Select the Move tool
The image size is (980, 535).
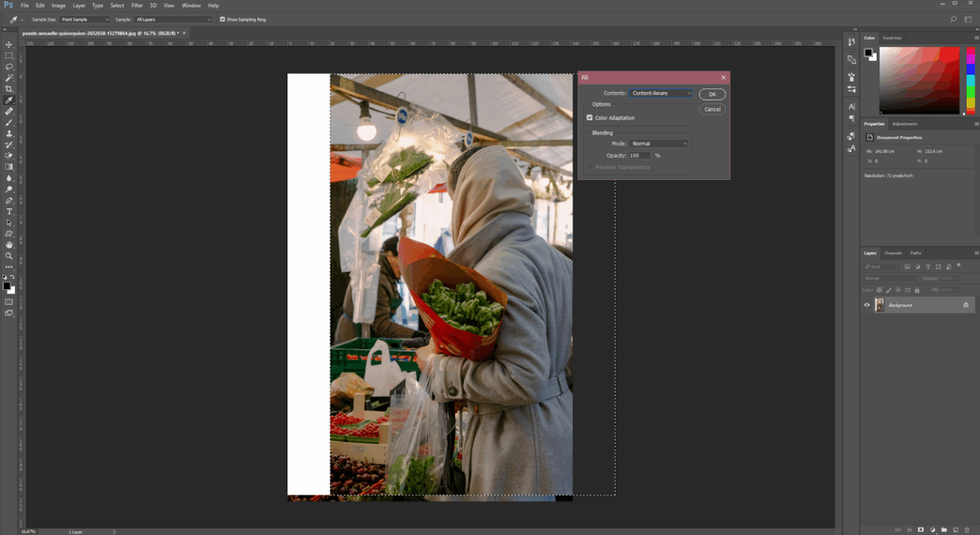coord(9,45)
